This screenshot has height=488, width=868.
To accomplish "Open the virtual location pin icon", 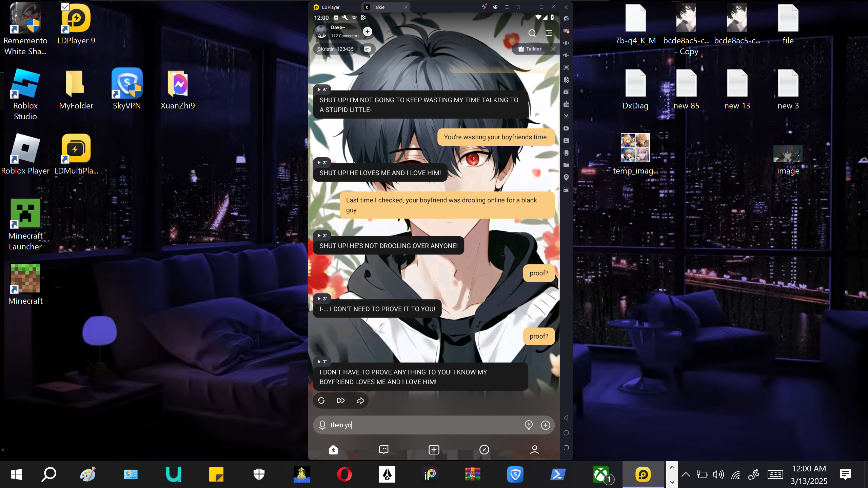I will click(x=566, y=177).
